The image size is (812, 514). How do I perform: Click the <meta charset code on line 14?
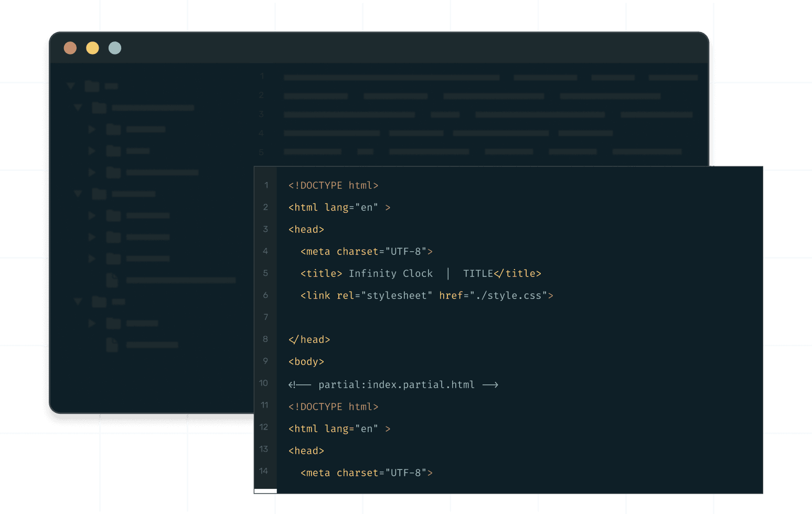[x=339, y=473]
